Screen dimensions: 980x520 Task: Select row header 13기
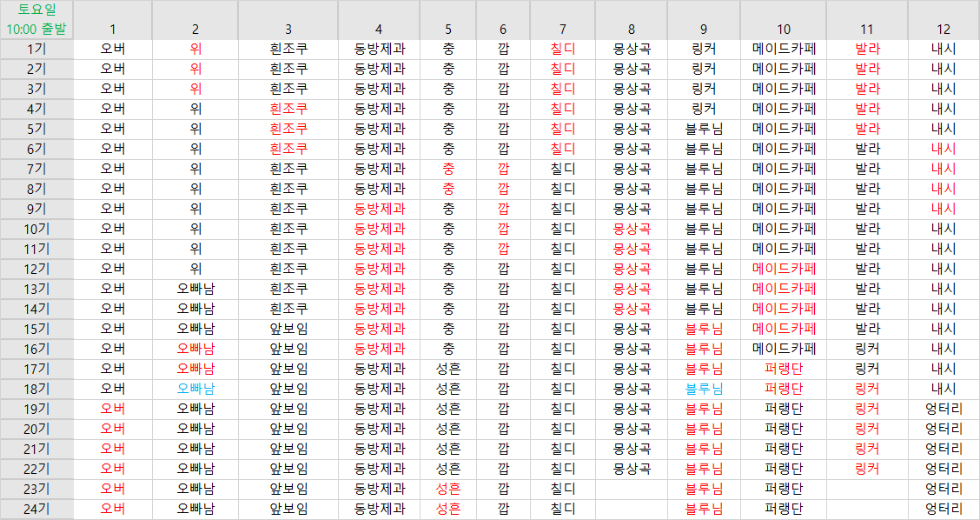tap(36, 289)
